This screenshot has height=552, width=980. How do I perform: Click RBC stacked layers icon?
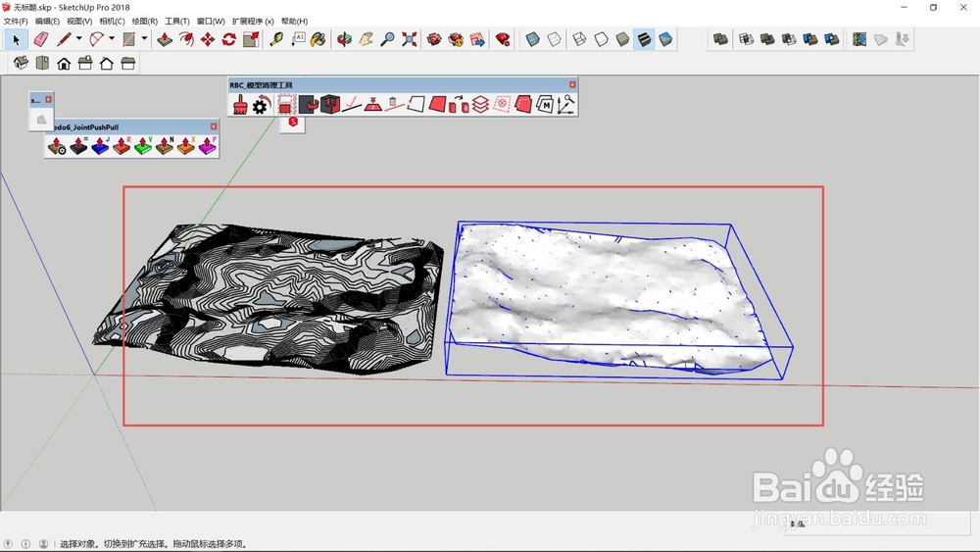[x=480, y=104]
